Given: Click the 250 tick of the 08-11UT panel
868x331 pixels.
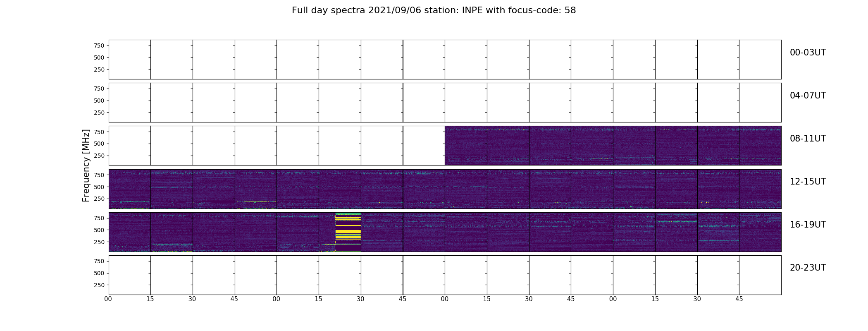Looking at the screenshot, I should [x=99, y=156].
